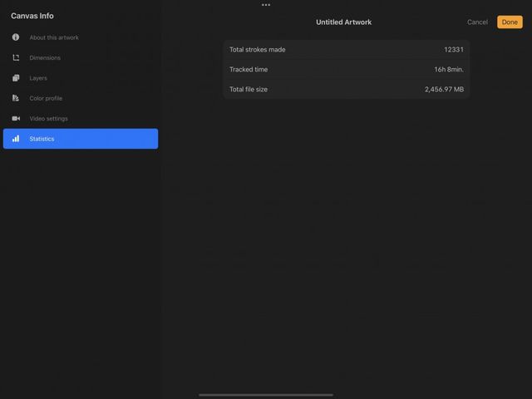Select the Total strokes made label
The height and width of the screenshot is (399, 532).
(x=257, y=50)
